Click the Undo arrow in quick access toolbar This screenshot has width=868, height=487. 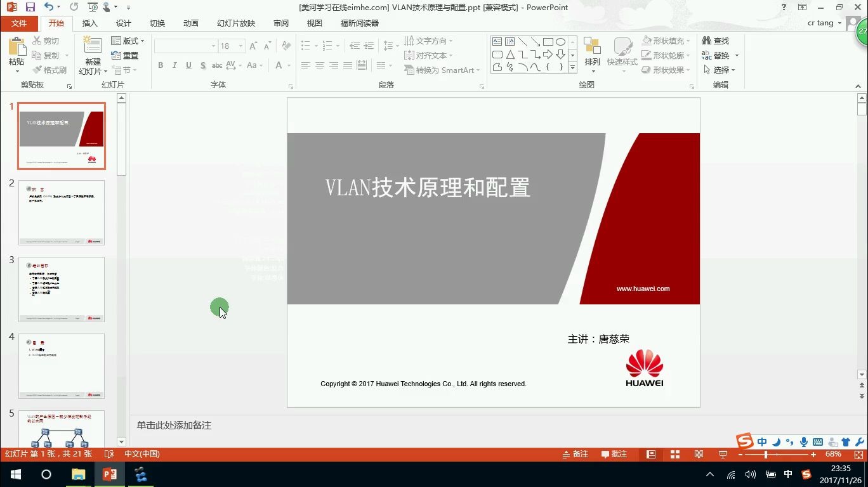coord(49,7)
